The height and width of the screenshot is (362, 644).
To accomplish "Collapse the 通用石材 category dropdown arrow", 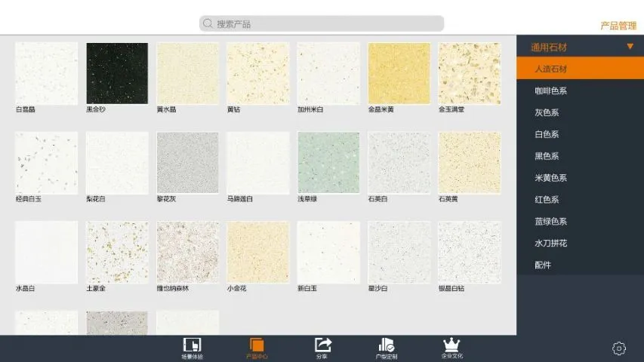I will (630, 47).
